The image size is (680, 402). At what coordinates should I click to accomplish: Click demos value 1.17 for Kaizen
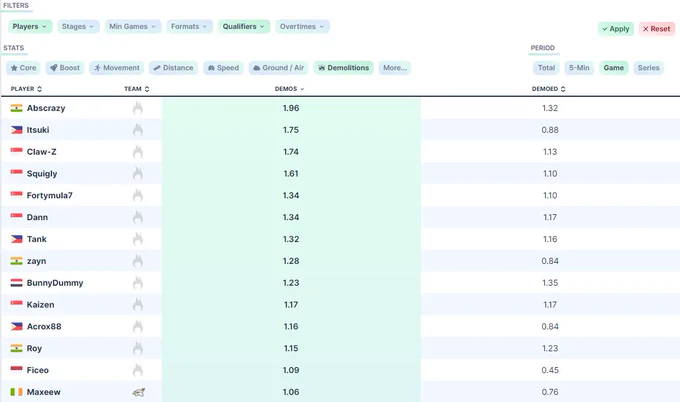coord(291,304)
